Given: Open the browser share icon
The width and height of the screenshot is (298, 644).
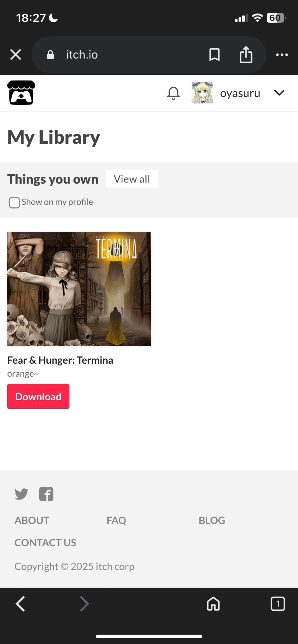Looking at the screenshot, I should [246, 55].
